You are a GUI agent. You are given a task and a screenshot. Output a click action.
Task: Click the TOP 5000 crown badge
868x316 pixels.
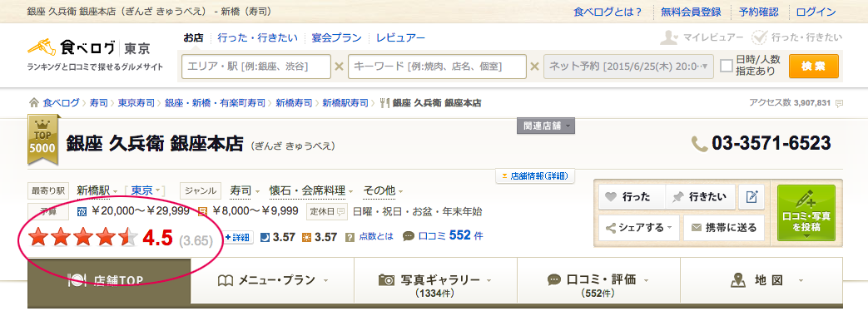pos(42,141)
